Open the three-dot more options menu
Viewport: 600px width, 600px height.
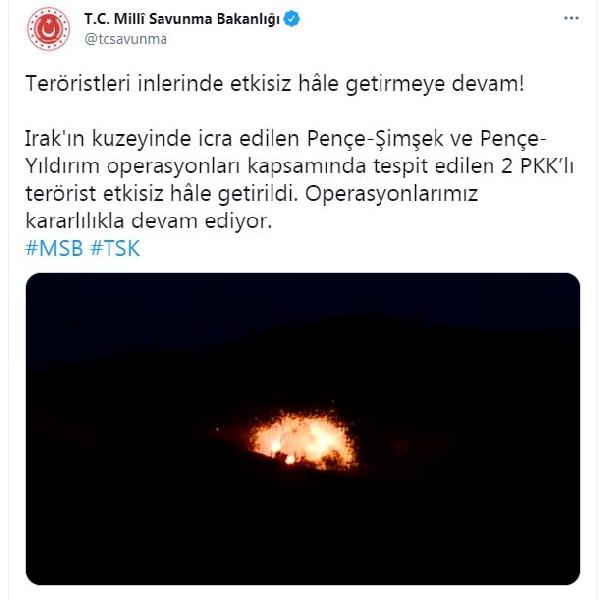pyautogui.click(x=571, y=18)
